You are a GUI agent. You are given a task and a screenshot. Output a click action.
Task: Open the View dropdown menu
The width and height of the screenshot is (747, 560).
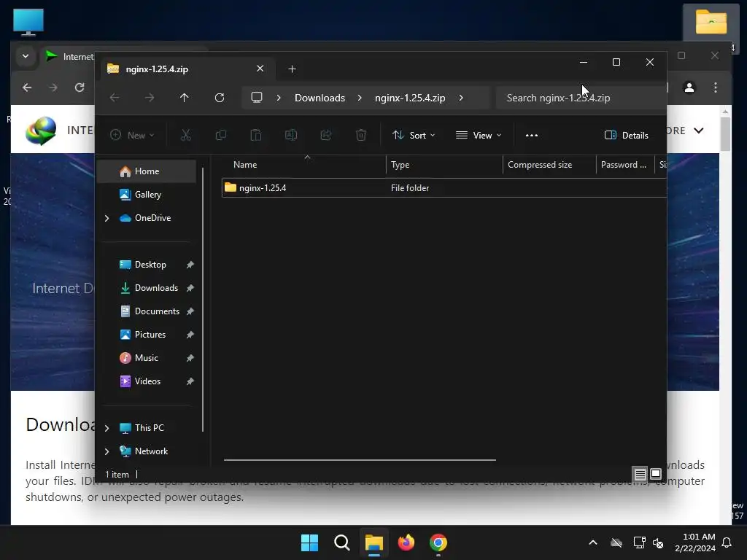pos(479,135)
